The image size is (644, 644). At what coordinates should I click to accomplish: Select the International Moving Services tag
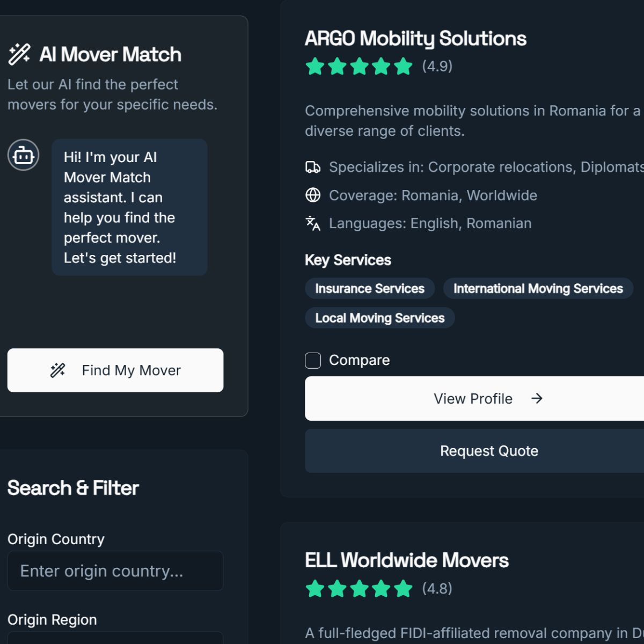538,289
